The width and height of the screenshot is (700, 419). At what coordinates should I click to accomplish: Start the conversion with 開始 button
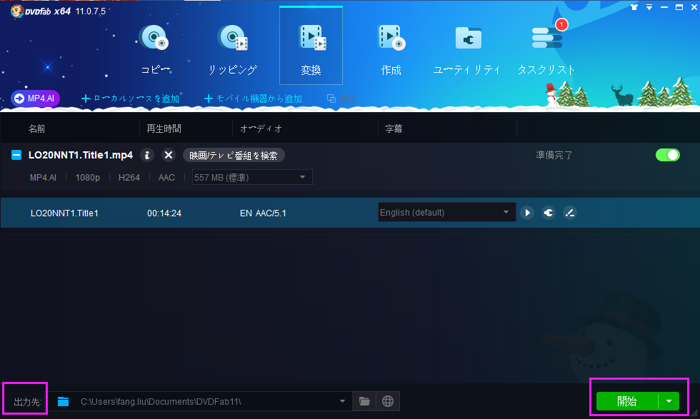tap(627, 401)
